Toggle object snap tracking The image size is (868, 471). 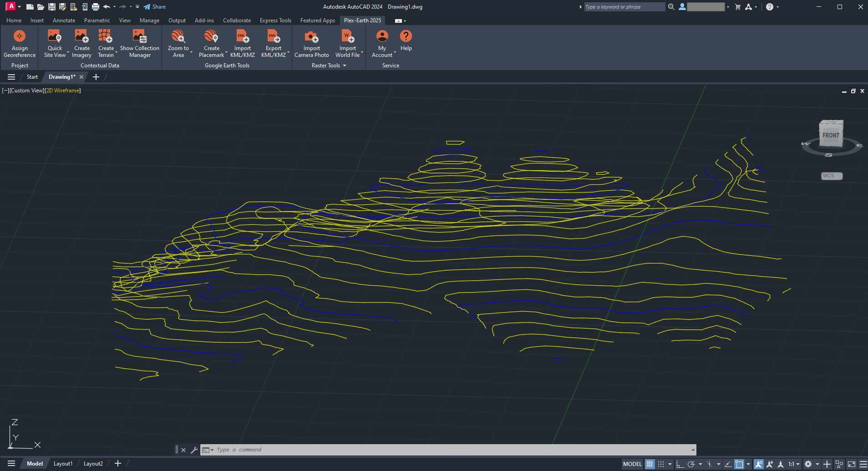[x=728, y=464]
